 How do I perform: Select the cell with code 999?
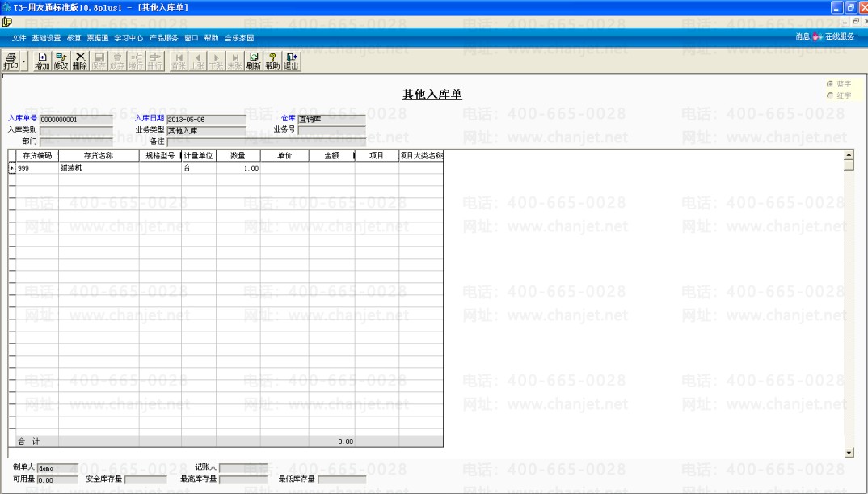click(x=37, y=168)
